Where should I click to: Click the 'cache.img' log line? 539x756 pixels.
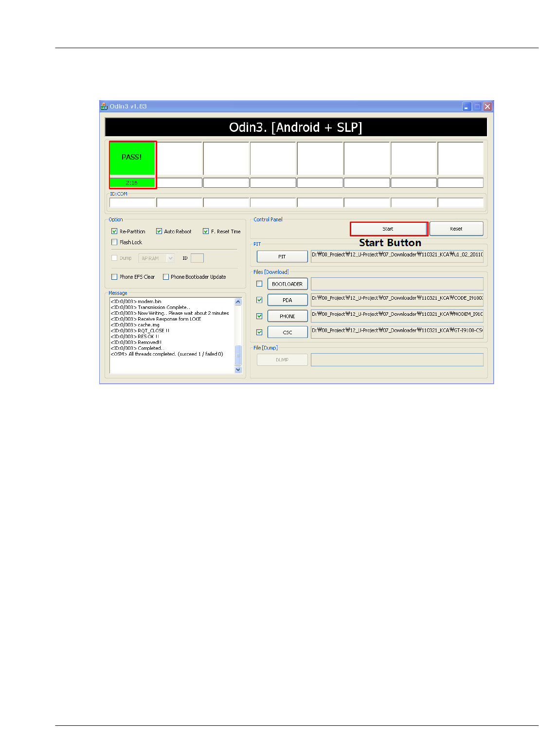135,325
